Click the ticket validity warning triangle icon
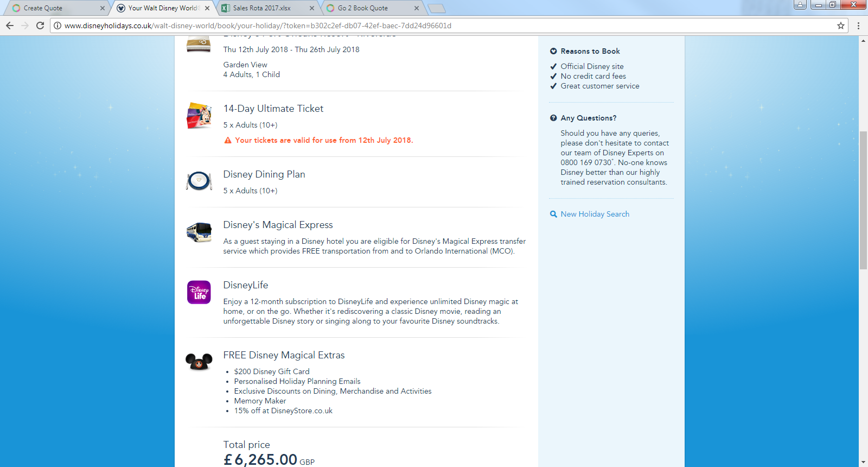Screen dimensions: 868x467 (x=228, y=140)
